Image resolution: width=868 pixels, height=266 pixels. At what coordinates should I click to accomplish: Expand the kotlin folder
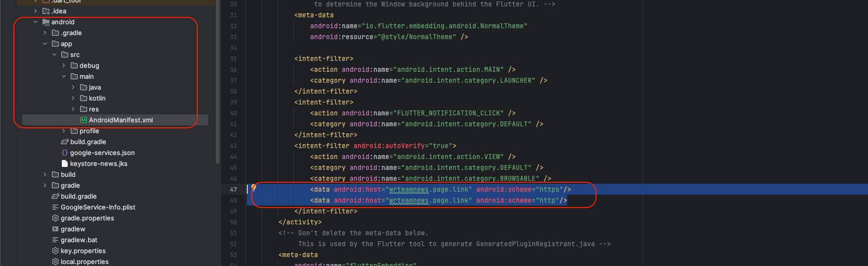[x=73, y=99]
